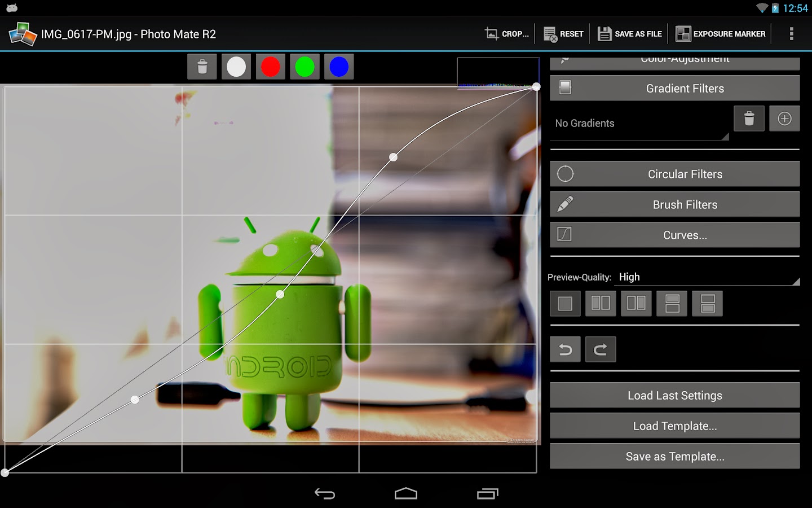Select the white luminance curve channel
The width and height of the screenshot is (812, 508).
tap(236, 67)
